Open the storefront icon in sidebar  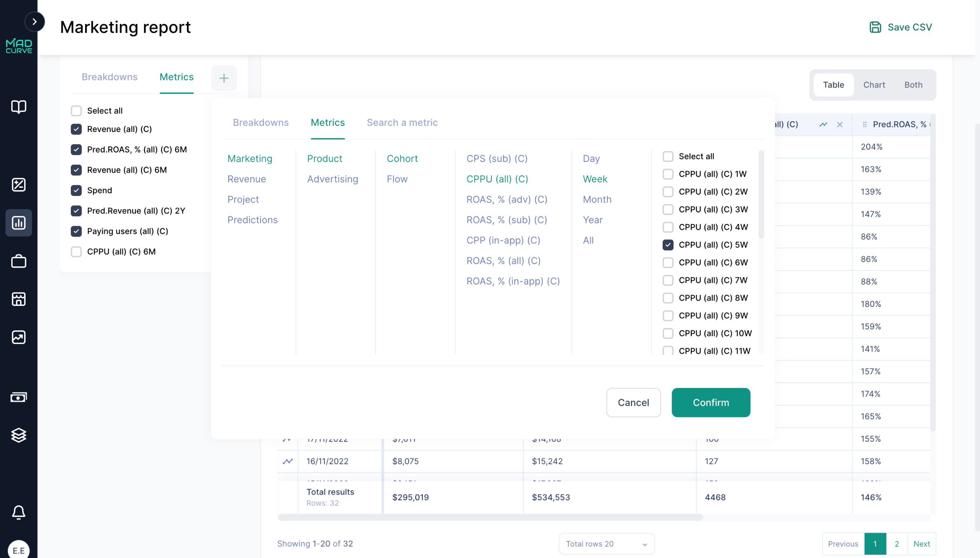click(19, 299)
